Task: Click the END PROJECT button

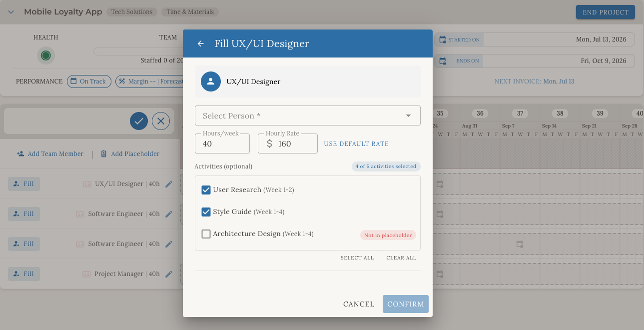Action: pos(606,12)
